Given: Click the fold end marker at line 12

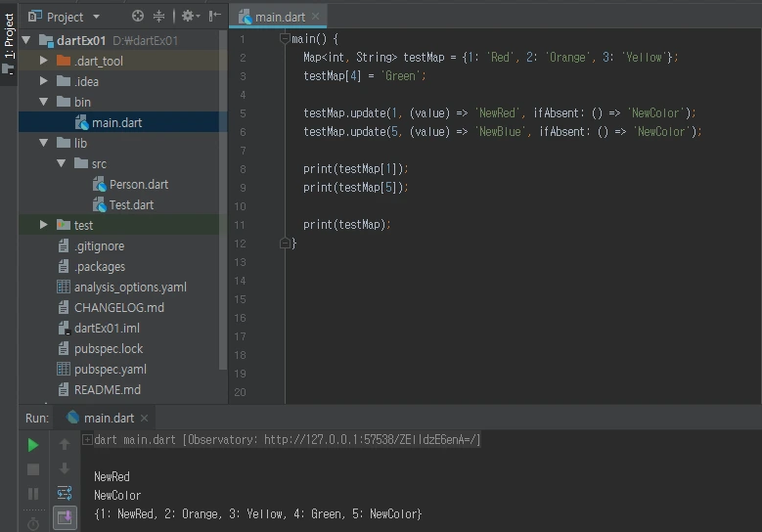Looking at the screenshot, I should pos(285,243).
